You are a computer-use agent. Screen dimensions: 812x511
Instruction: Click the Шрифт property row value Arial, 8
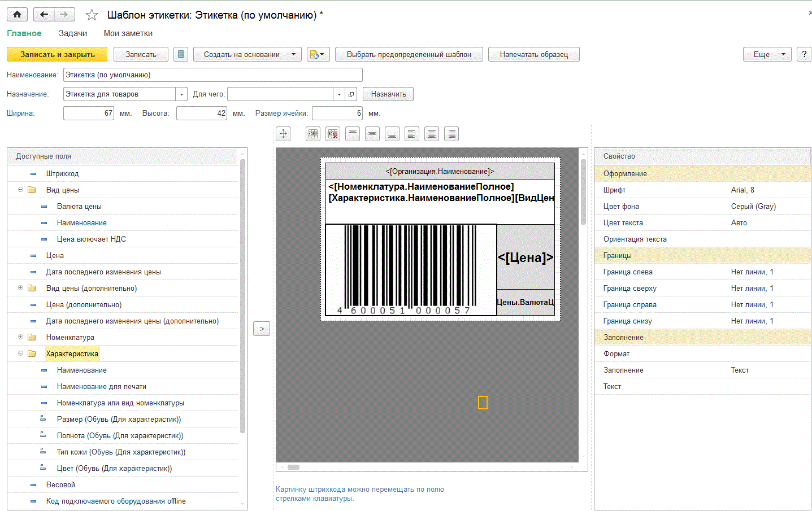[742, 190]
